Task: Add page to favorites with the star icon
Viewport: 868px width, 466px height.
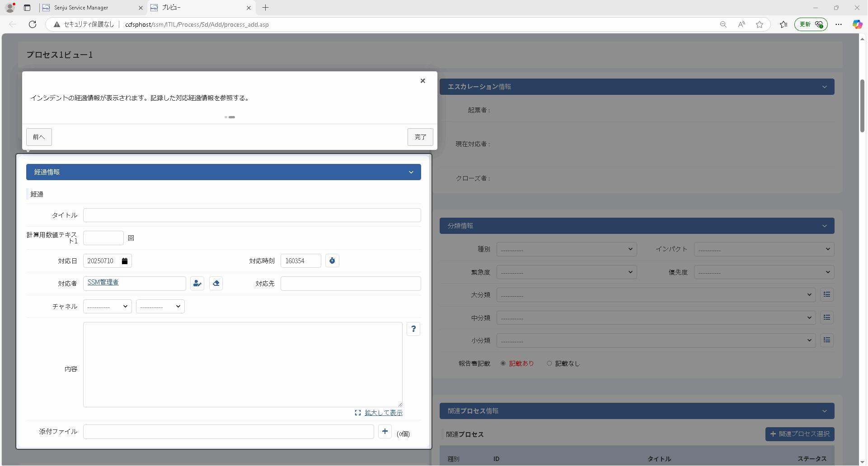Action: click(x=760, y=24)
